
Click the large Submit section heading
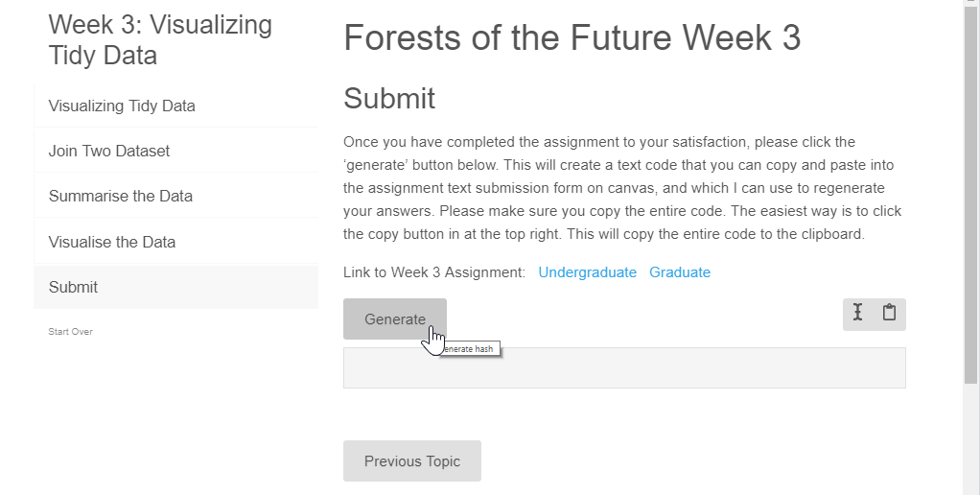(388, 99)
